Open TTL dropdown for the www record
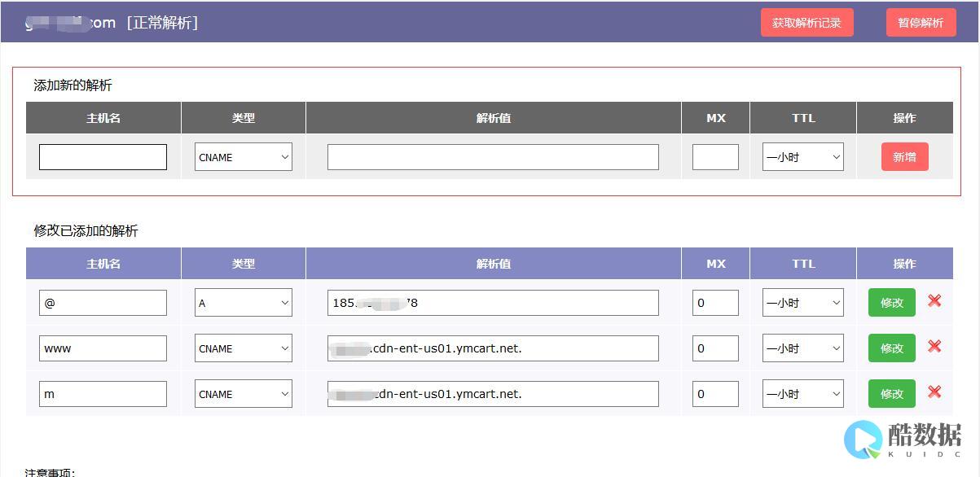The height and width of the screenshot is (477, 980). click(x=802, y=348)
